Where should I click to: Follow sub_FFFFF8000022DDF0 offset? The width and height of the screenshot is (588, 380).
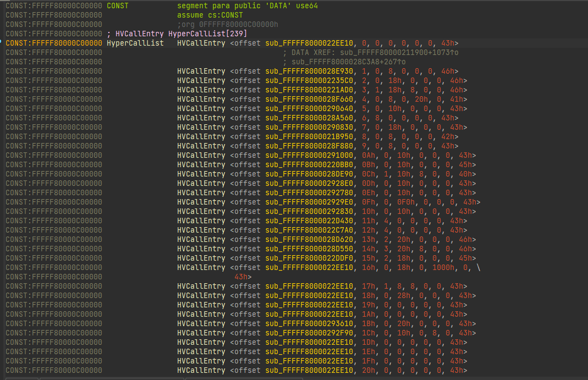309,258
